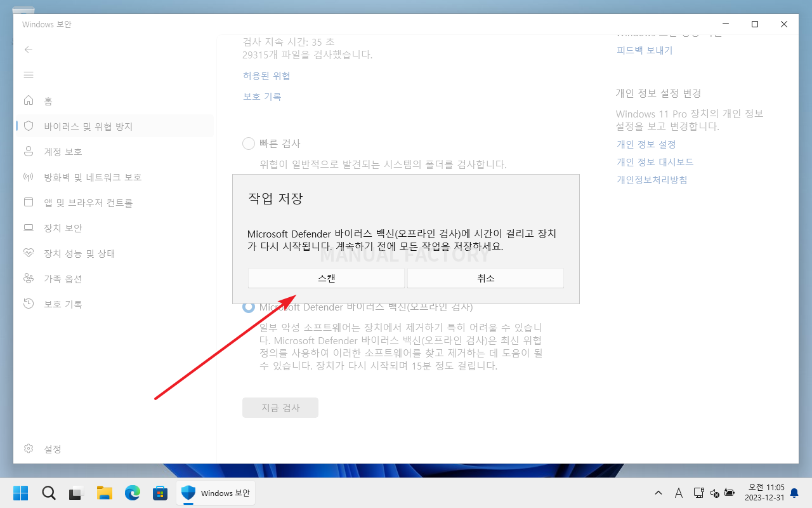
Task: Select 바이러스 및 위협 방지 menu item
Action: (114, 126)
